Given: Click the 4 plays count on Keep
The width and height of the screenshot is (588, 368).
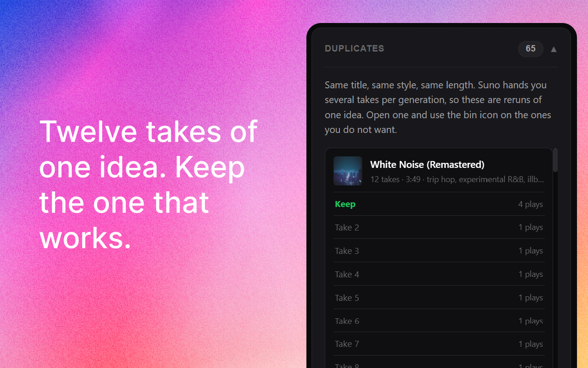Looking at the screenshot, I should [531, 204].
